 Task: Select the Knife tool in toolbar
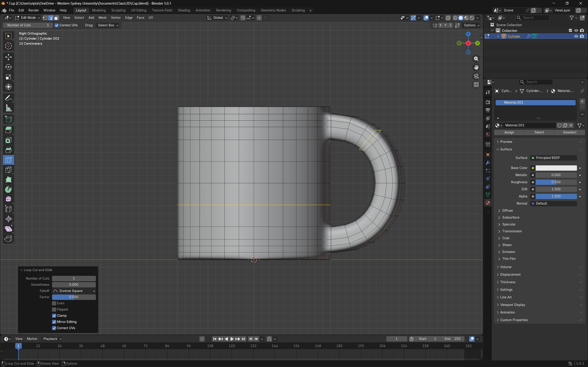pos(8,170)
